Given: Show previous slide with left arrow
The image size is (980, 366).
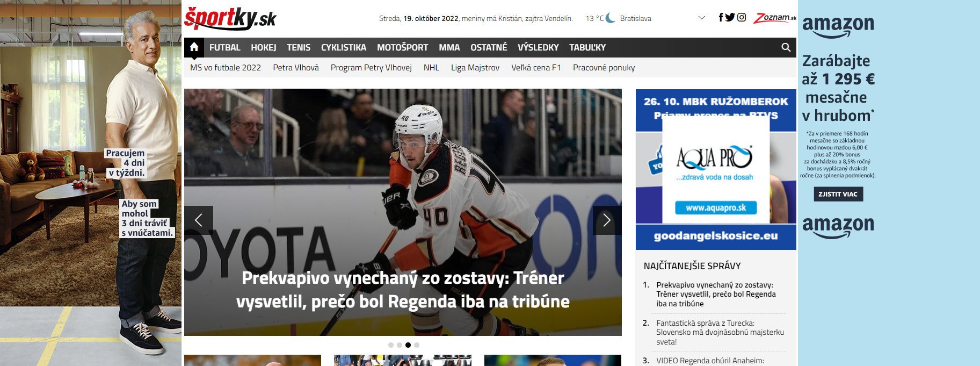Looking at the screenshot, I should [x=199, y=220].
